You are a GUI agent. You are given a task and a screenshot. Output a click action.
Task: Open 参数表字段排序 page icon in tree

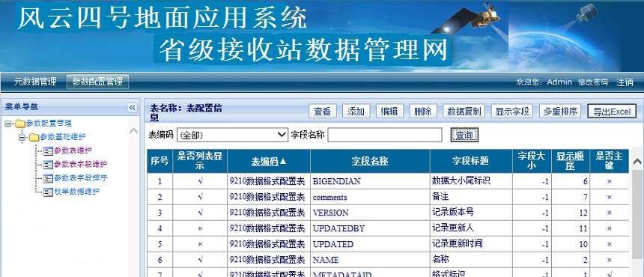click(x=48, y=178)
